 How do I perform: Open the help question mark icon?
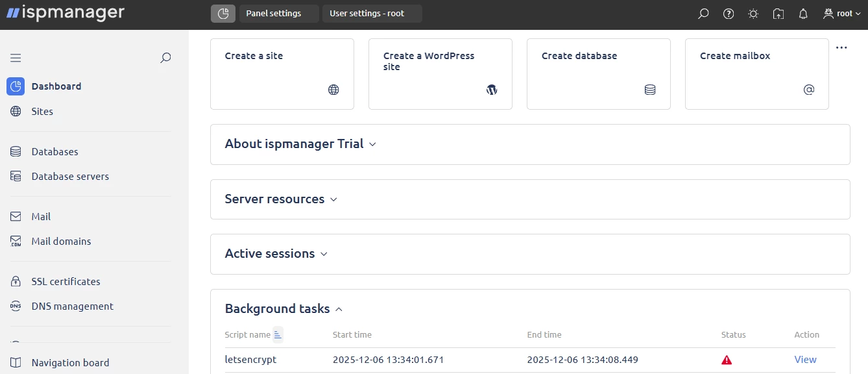point(728,13)
